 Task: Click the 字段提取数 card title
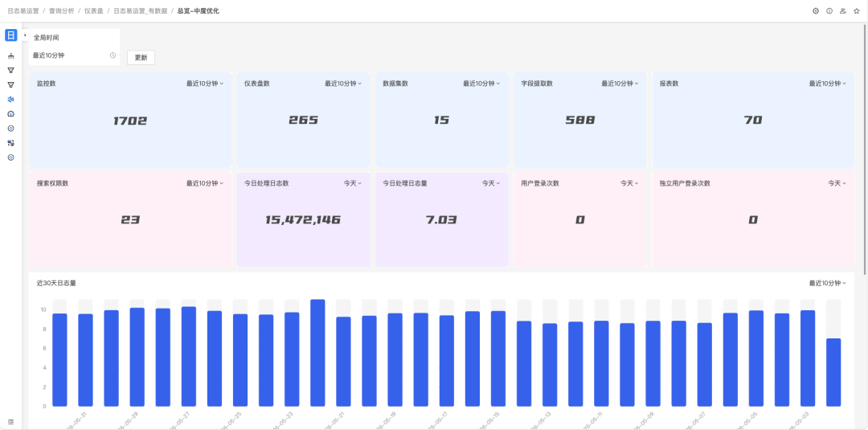click(537, 84)
